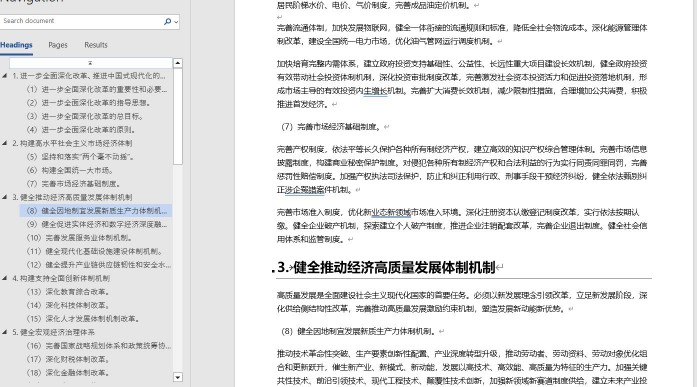This screenshot has width=697, height=387.
Task: Click document subheading (8) 健全因地制宜发展新质生产力体制机制
Action: point(358,331)
